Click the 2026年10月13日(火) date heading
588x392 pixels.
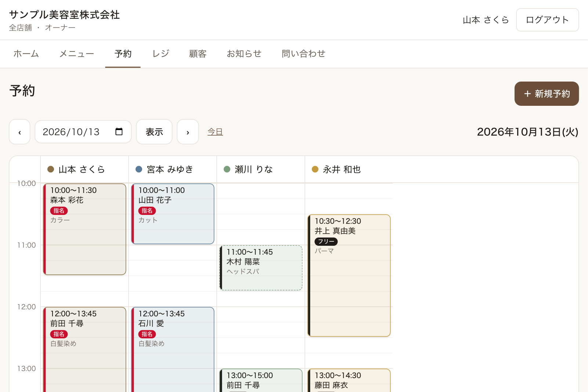pyautogui.click(x=528, y=132)
